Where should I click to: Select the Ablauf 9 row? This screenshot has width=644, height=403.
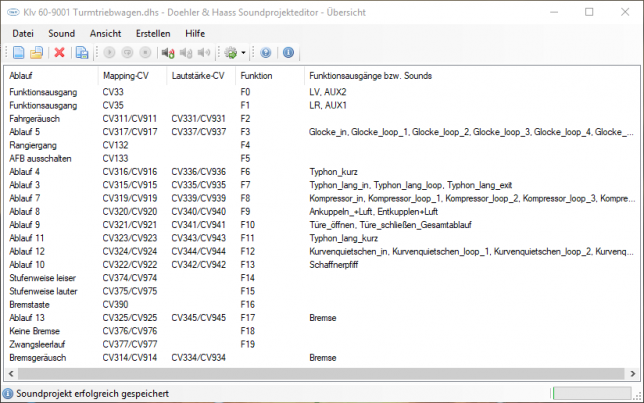322,225
